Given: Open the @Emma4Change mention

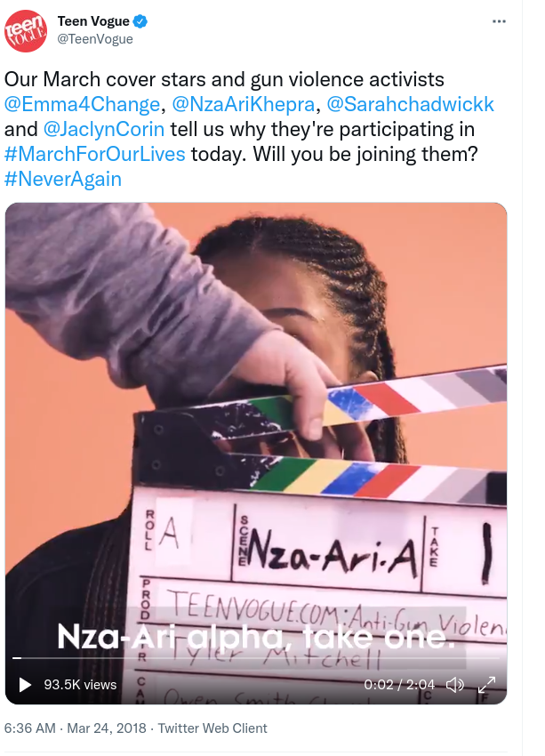Looking at the screenshot, I should coord(82,104).
